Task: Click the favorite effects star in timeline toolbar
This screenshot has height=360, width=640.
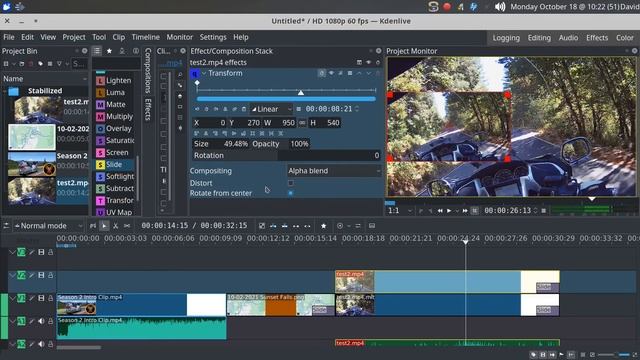Action: click(324, 226)
